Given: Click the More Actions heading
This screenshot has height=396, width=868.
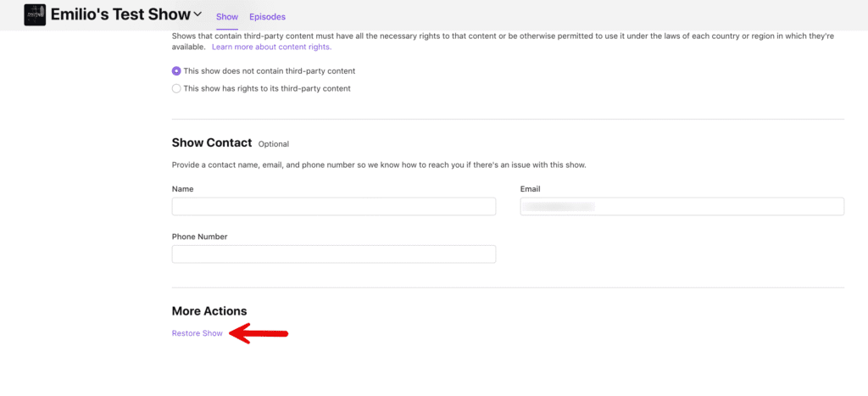Looking at the screenshot, I should (x=209, y=311).
